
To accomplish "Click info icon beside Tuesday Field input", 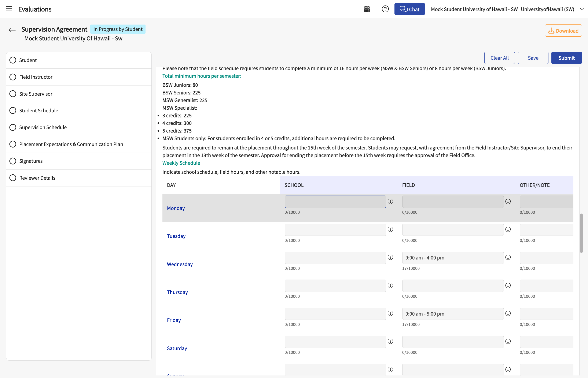I will pos(508,229).
